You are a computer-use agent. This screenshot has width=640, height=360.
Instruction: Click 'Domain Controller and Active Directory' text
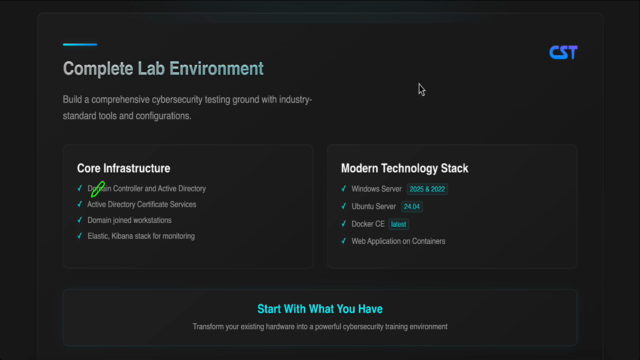tap(147, 189)
